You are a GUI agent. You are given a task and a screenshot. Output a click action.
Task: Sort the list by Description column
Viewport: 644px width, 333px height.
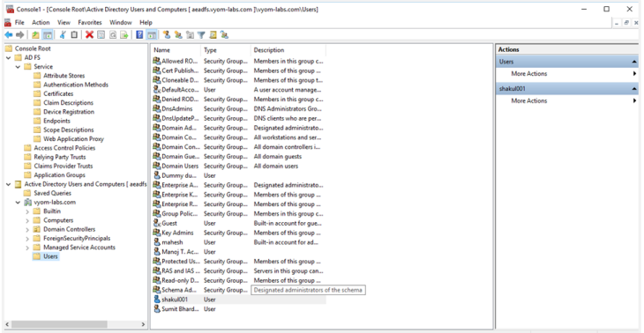288,50
